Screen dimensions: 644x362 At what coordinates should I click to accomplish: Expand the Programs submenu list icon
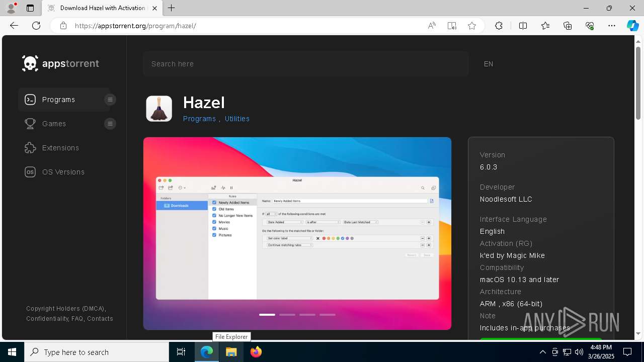pos(110,100)
